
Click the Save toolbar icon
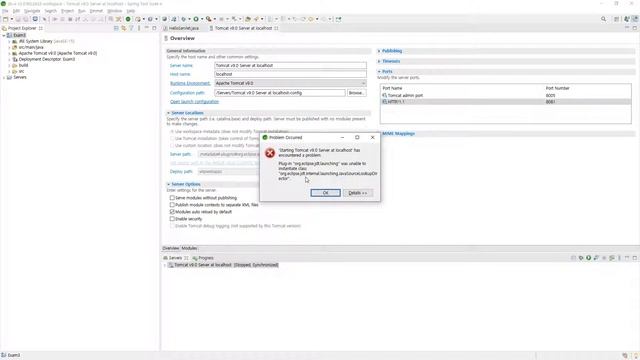coord(18,19)
